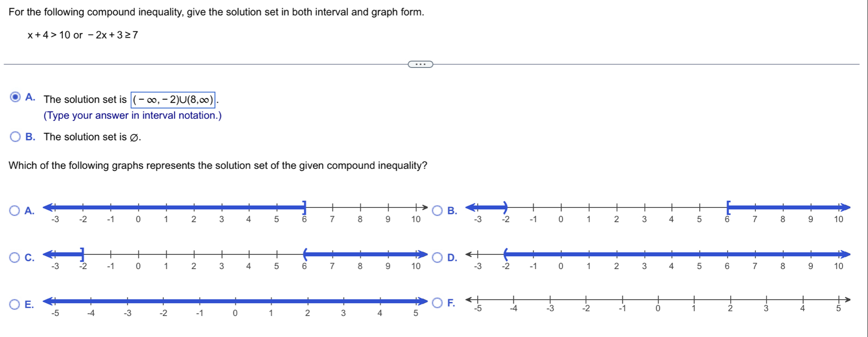
Task: Click the 'Type your answer in interval notation' hint
Action: click(133, 115)
